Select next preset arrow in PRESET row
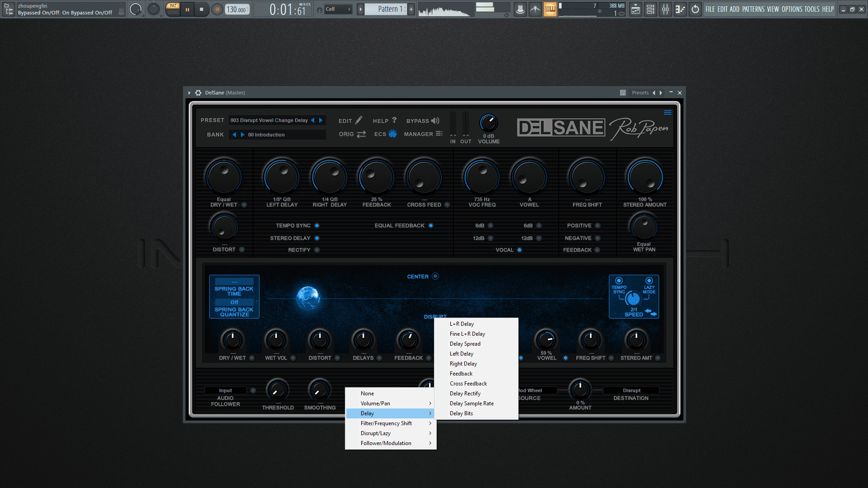The width and height of the screenshot is (868, 488). 321,120
